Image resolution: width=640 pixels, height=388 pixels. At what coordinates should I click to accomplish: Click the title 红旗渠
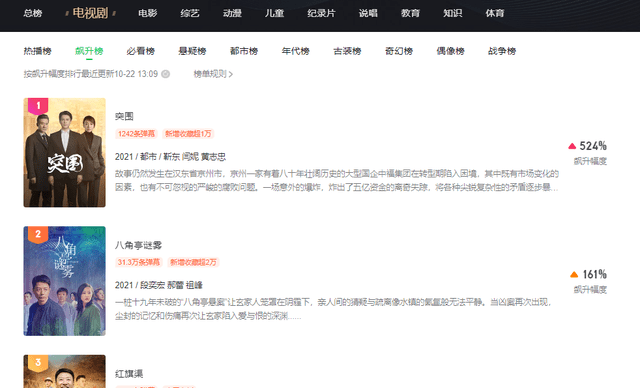pyautogui.click(x=129, y=374)
